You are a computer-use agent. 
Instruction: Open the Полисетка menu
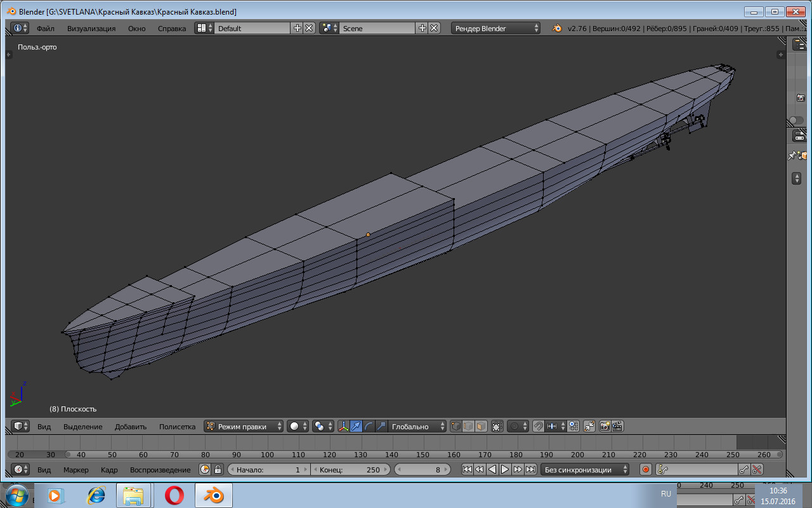coord(177,427)
